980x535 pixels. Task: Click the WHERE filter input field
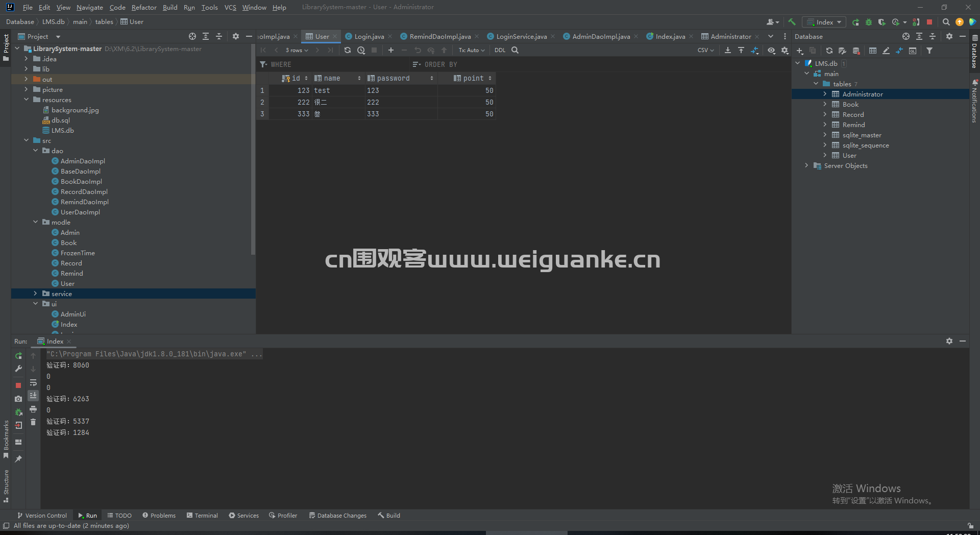pyautogui.click(x=334, y=64)
